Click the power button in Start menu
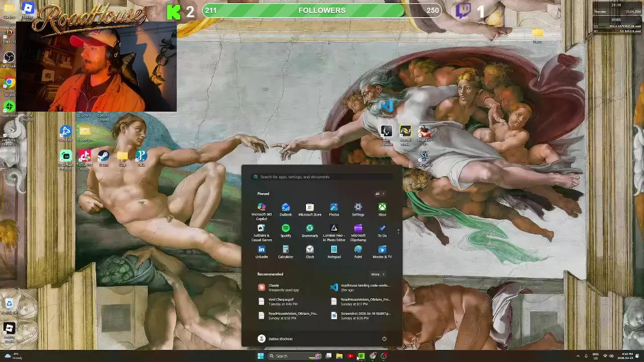This screenshot has height=362, width=644. point(384,338)
